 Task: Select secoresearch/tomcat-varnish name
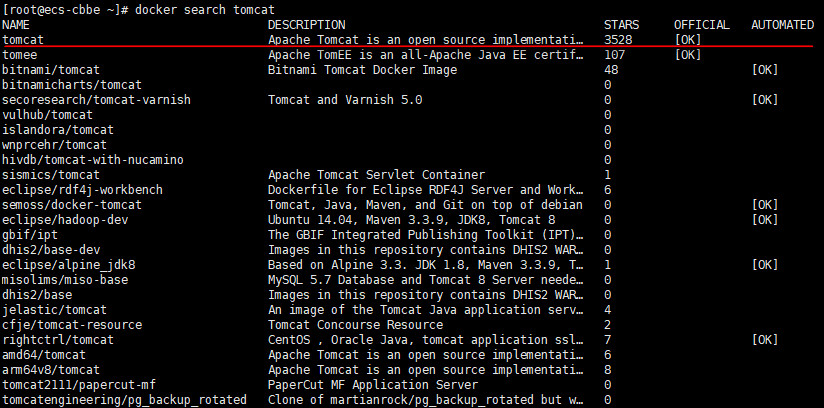[x=96, y=100]
